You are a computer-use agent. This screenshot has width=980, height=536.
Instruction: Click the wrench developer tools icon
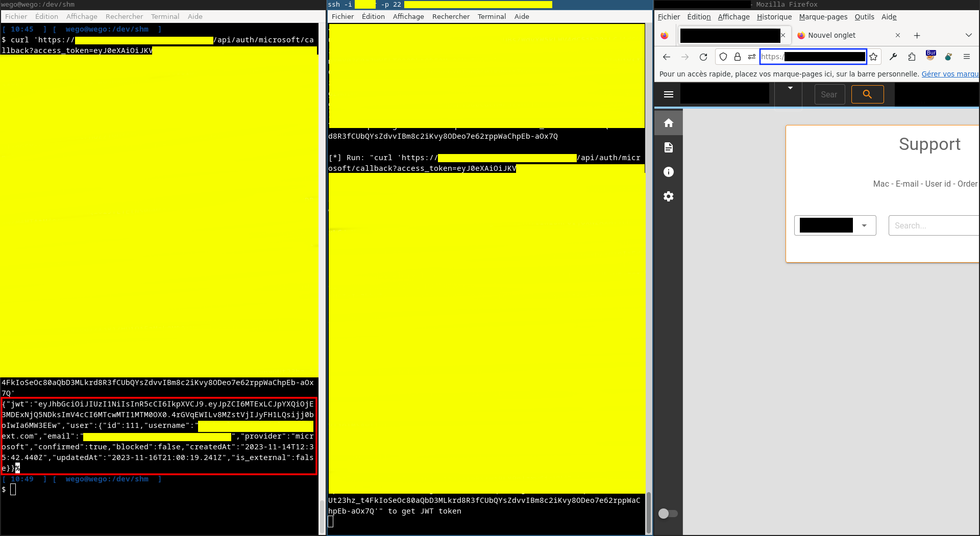pyautogui.click(x=893, y=57)
